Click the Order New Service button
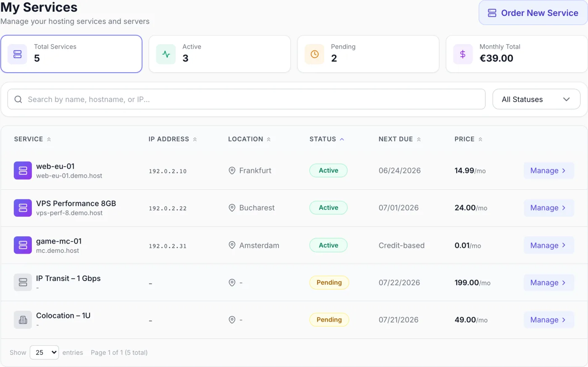588x367 pixels. pos(533,13)
